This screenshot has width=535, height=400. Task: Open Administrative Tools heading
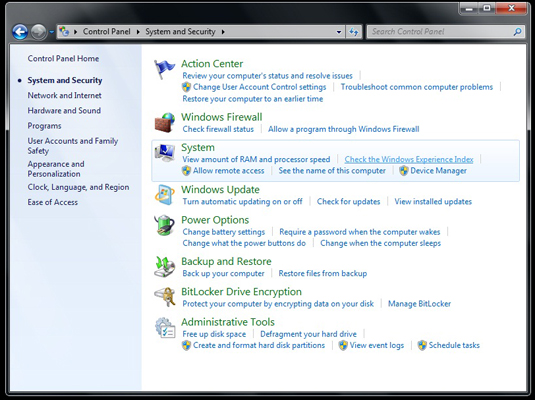click(228, 322)
